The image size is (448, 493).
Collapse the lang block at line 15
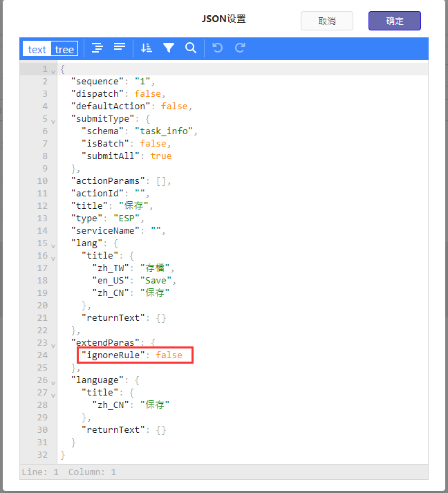pos(53,246)
